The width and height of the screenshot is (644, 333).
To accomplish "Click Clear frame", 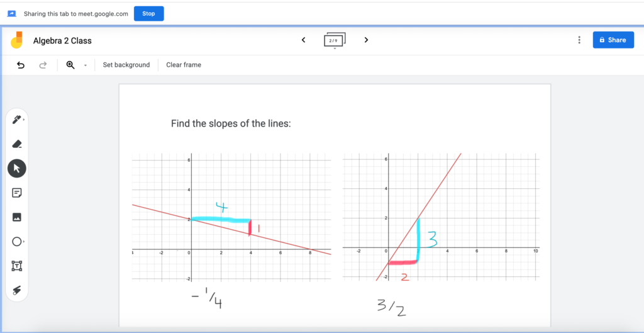I will (184, 65).
